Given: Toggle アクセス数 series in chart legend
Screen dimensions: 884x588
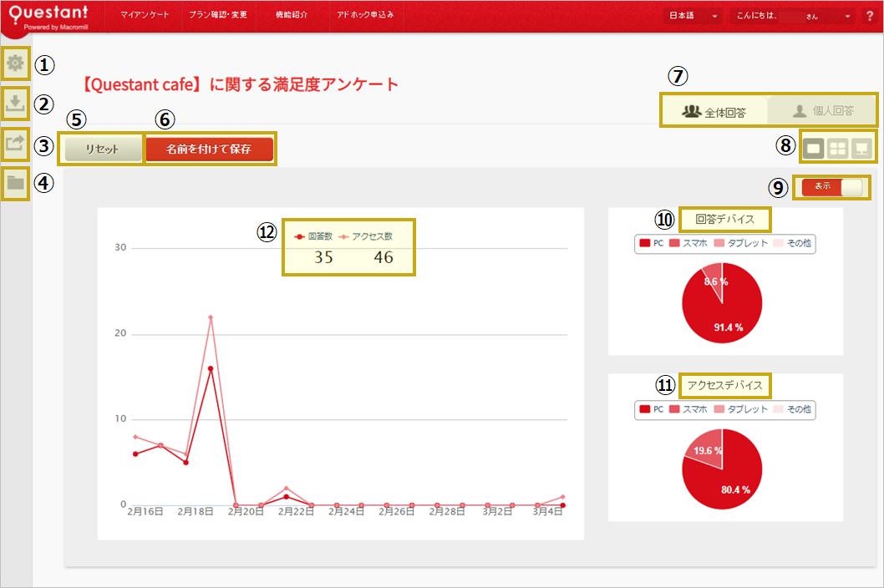Looking at the screenshot, I should (365, 236).
